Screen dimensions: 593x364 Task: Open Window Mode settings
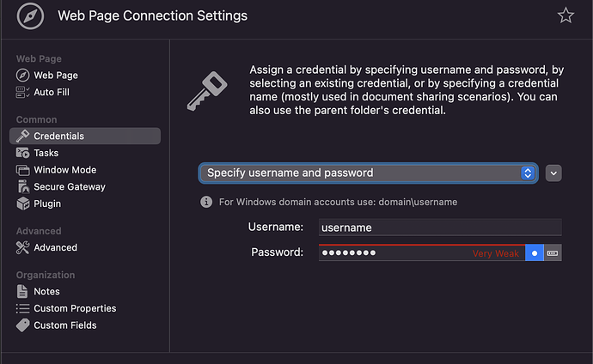coord(64,170)
